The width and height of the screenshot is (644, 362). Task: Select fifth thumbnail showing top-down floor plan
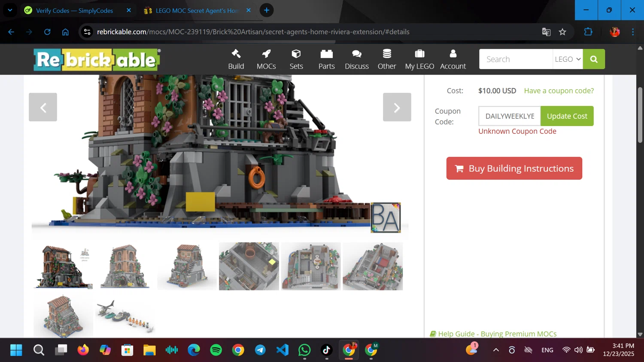pos(311,266)
